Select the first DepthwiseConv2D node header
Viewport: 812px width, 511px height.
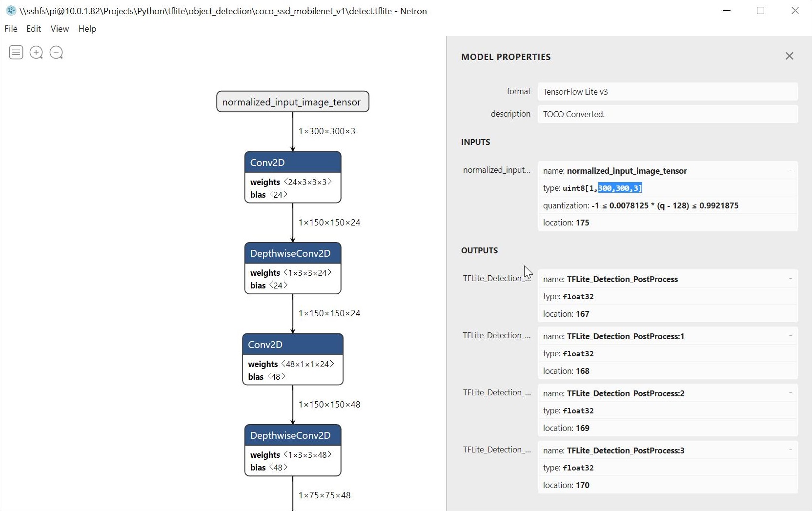click(x=292, y=253)
